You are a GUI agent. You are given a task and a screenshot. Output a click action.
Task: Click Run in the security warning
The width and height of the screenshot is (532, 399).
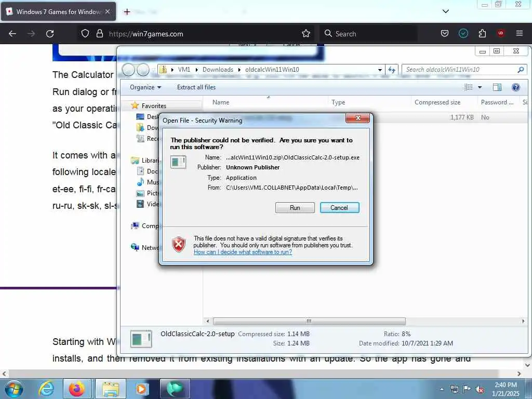(x=295, y=208)
